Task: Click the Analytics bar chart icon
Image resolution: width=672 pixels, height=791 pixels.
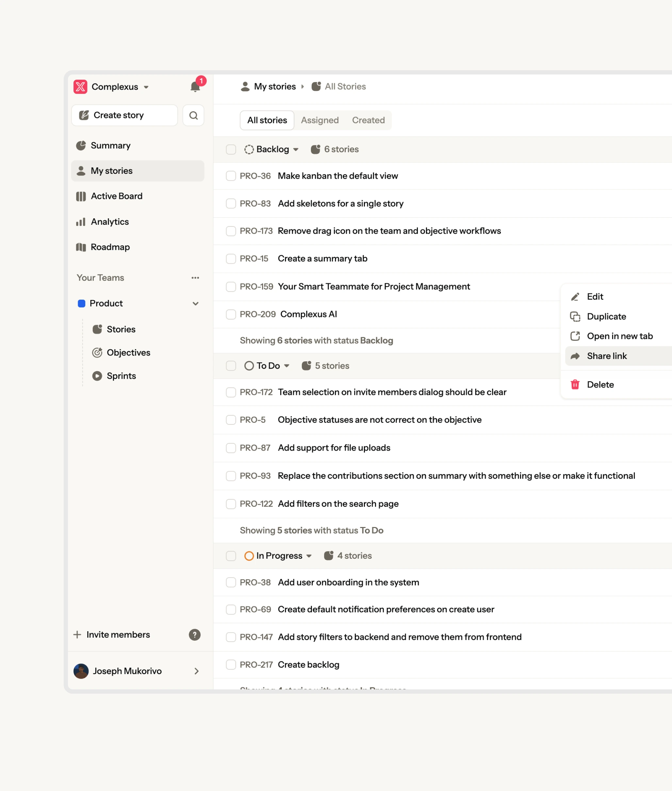Action: (81, 222)
